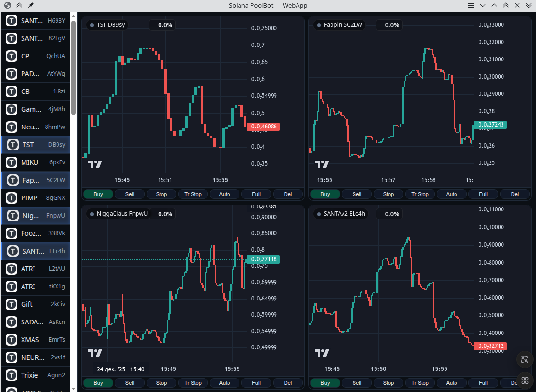Screen dimensions: 536x392
Task: Click the globe icon in title bar
Action: coord(7,5)
